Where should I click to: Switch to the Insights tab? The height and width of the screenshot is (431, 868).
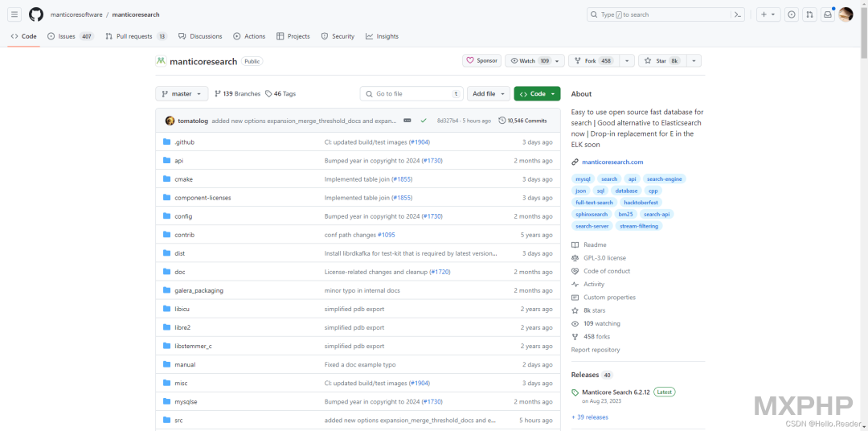[382, 36]
